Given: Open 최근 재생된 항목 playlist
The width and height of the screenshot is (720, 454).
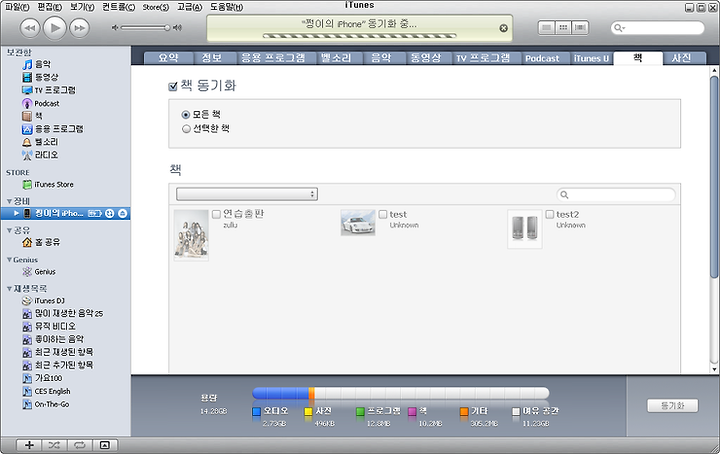Looking at the screenshot, I should click(x=58, y=352).
